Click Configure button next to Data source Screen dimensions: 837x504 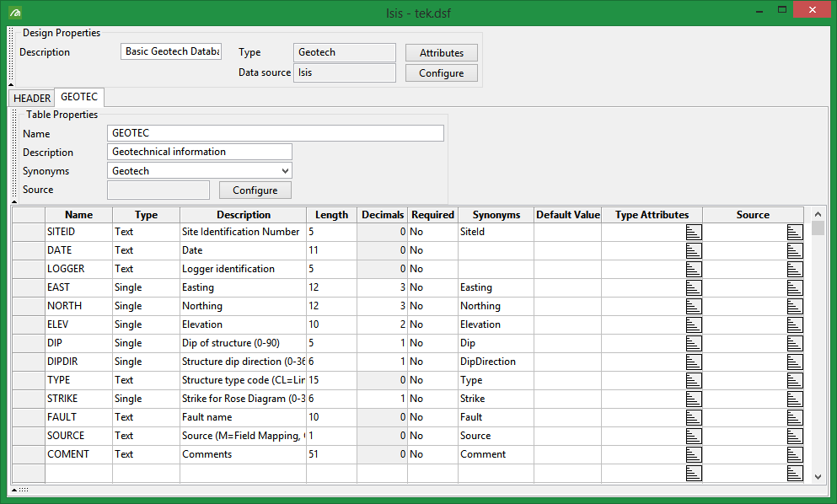tap(441, 73)
